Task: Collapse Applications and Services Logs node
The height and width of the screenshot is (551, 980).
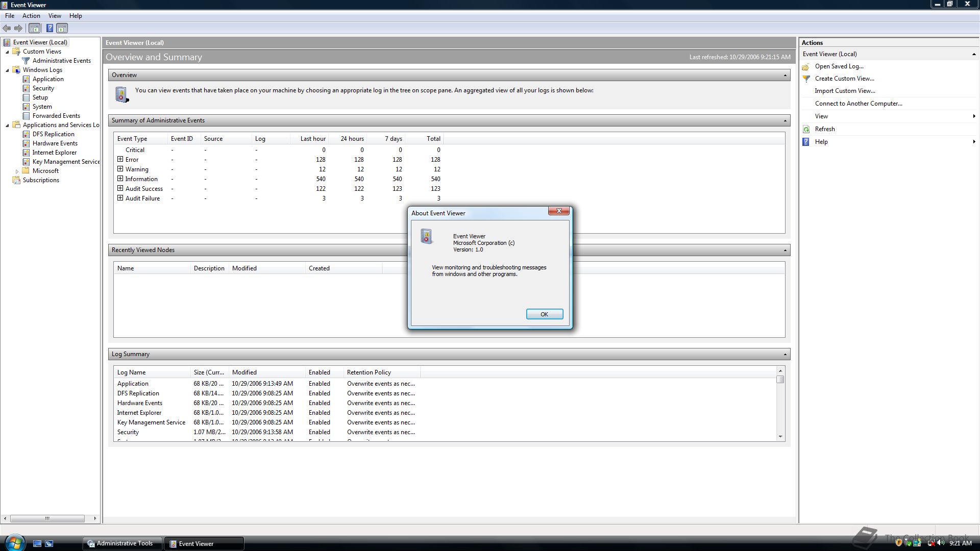Action: [x=7, y=126]
